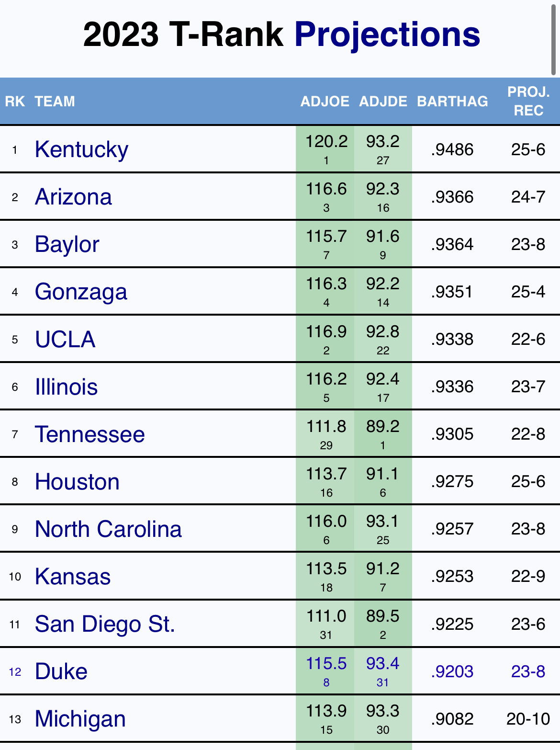Select the Houston team link
The image size is (560, 750).
click(77, 482)
